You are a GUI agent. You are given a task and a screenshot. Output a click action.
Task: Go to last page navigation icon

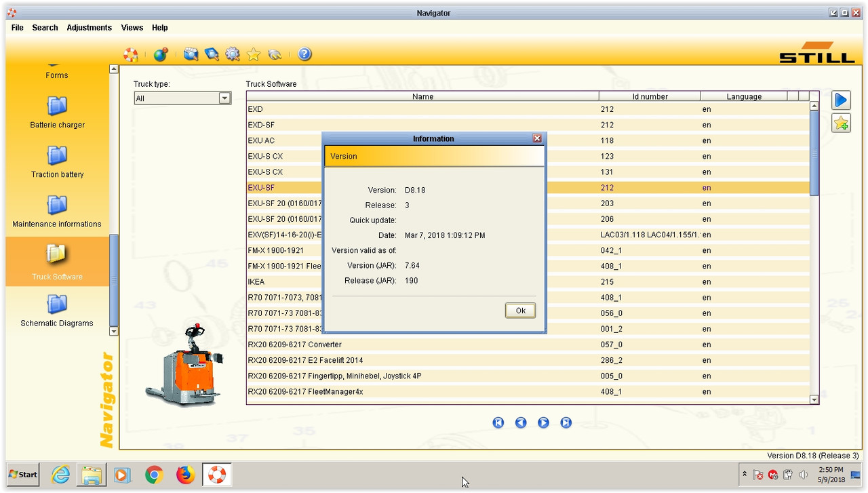(566, 422)
